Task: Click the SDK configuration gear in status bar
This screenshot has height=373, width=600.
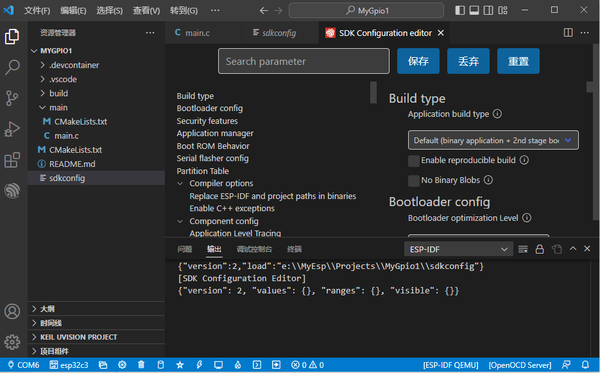Action: [x=122, y=365]
